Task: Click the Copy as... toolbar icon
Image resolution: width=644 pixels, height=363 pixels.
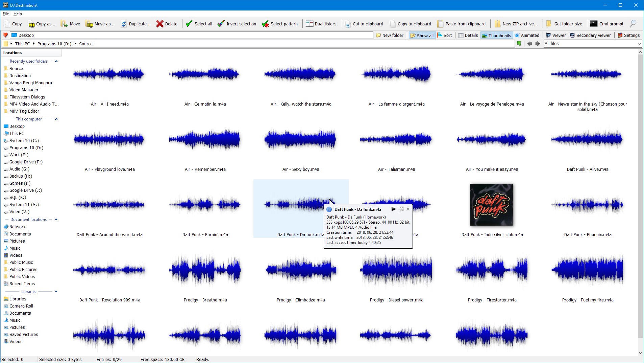Action: click(31, 24)
